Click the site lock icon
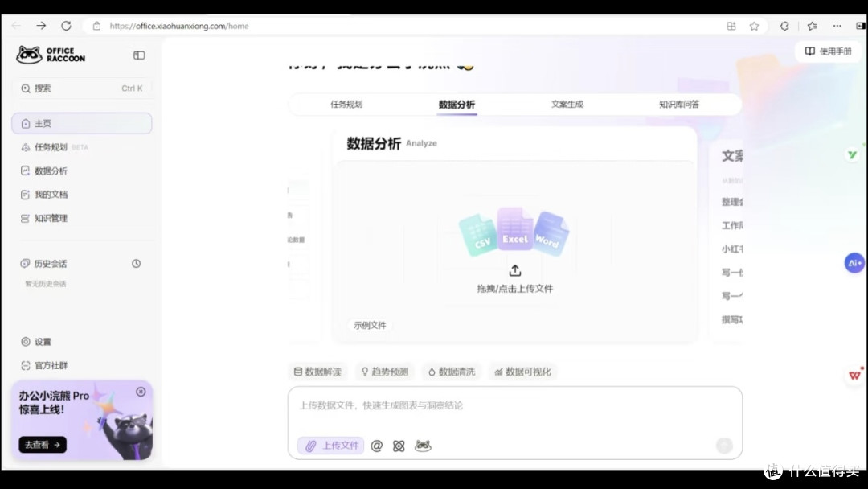The image size is (868, 489). point(97,26)
